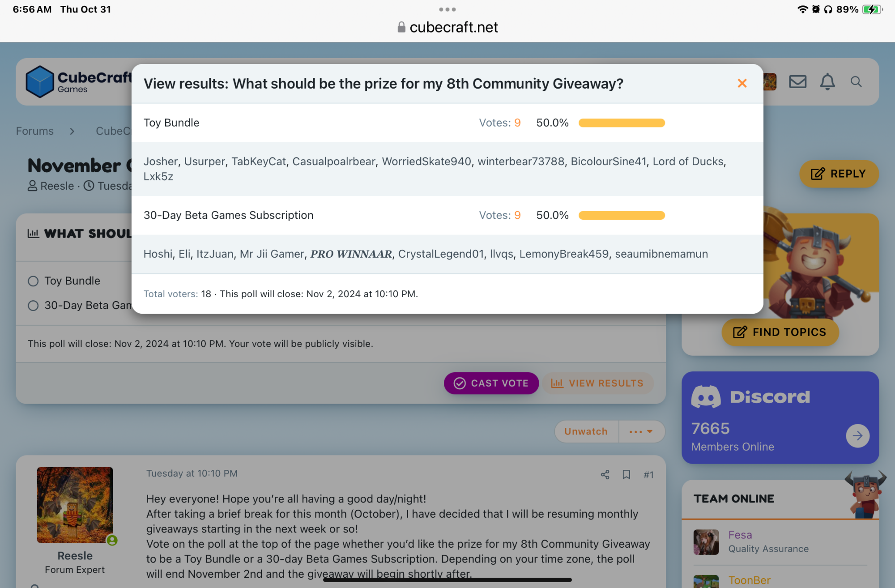The height and width of the screenshot is (588, 895).
Task: Click the View Results button
Action: click(598, 383)
